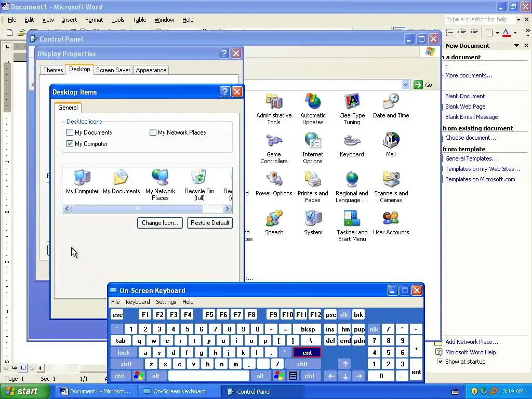Click scroll left arrow in Desktop Items icon list
Viewport: 532px width, 399px height.
(67, 209)
